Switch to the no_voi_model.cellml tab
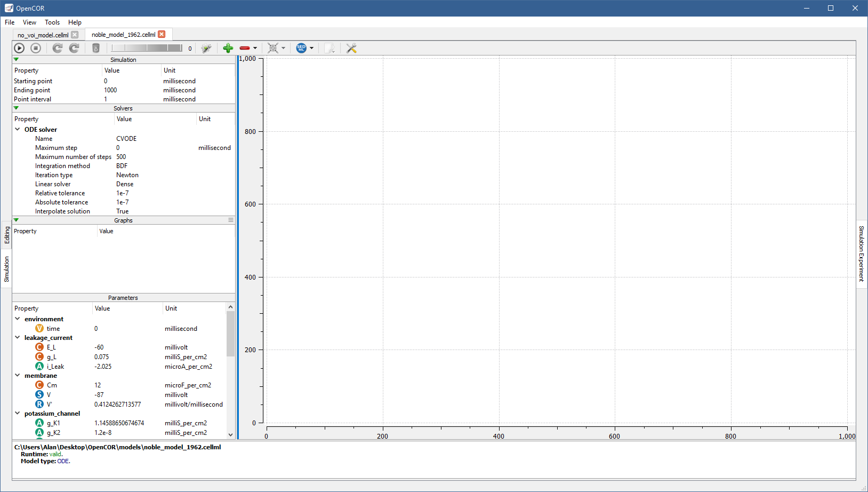This screenshot has width=868, height=492. [43, 35]
